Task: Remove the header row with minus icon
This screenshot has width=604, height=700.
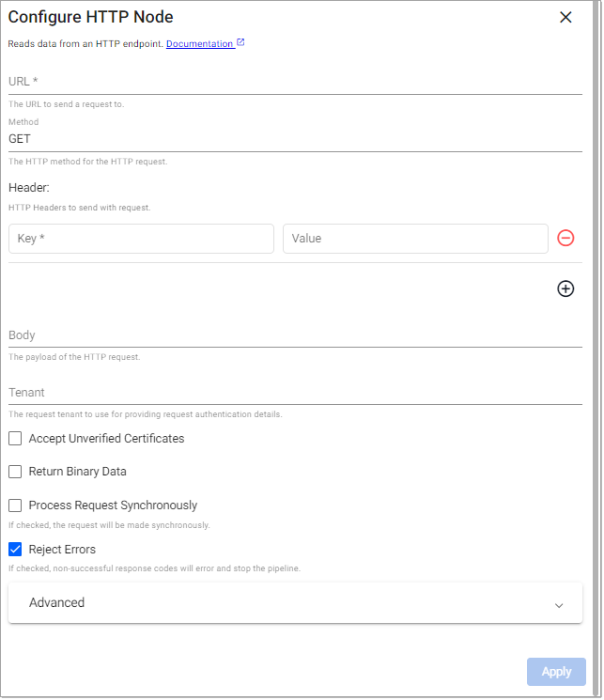Action: [x=565, y=238]
